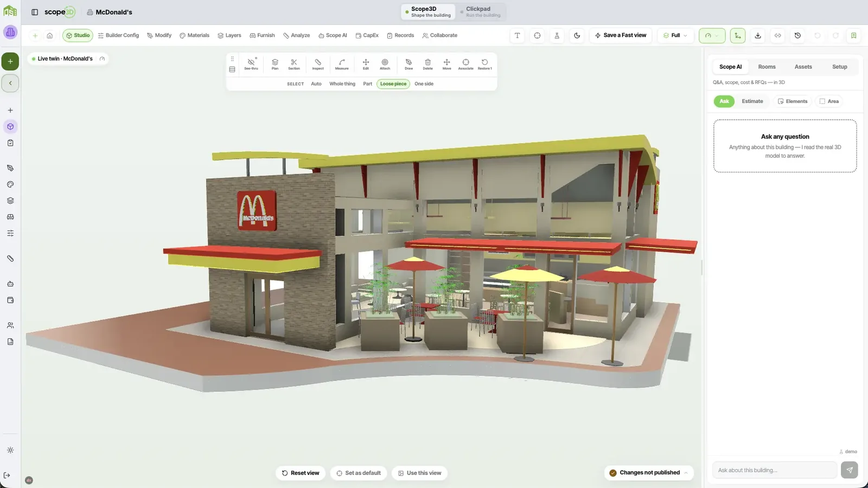Click the send message arrow button
This screenshot has width=868, height=488.
point(850,470)
